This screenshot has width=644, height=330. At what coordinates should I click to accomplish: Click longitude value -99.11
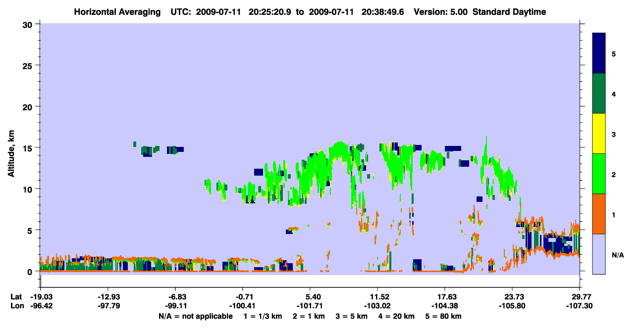coord(175,306)
